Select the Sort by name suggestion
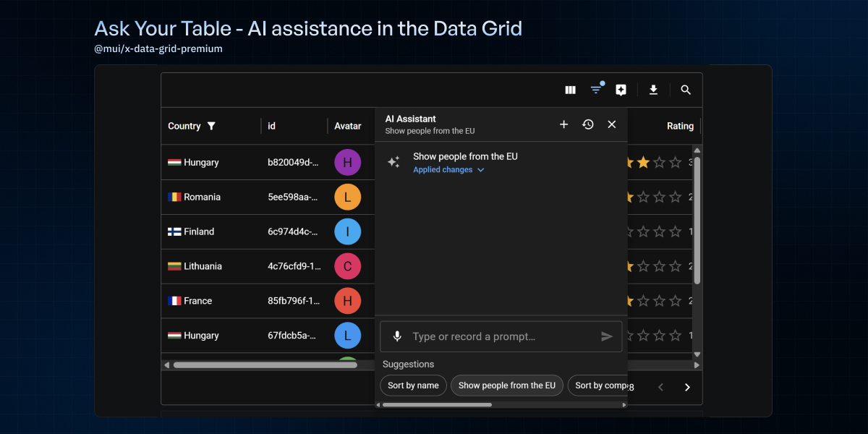Viewport: 868px width, 434px height. (x=413, y=386)
